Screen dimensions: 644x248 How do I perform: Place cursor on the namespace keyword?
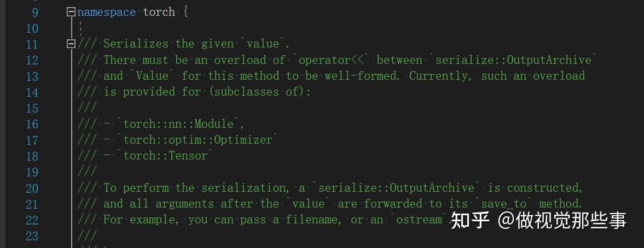[106, 12]
